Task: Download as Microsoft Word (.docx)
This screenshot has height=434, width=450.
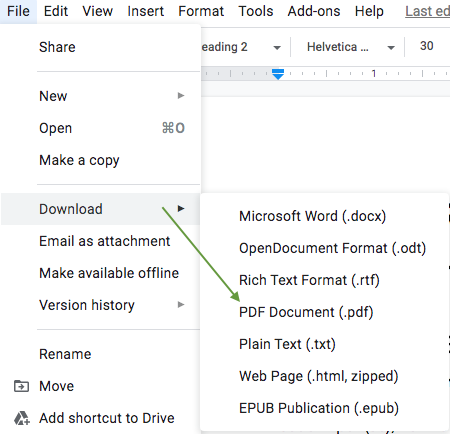Action: (324, 216)
